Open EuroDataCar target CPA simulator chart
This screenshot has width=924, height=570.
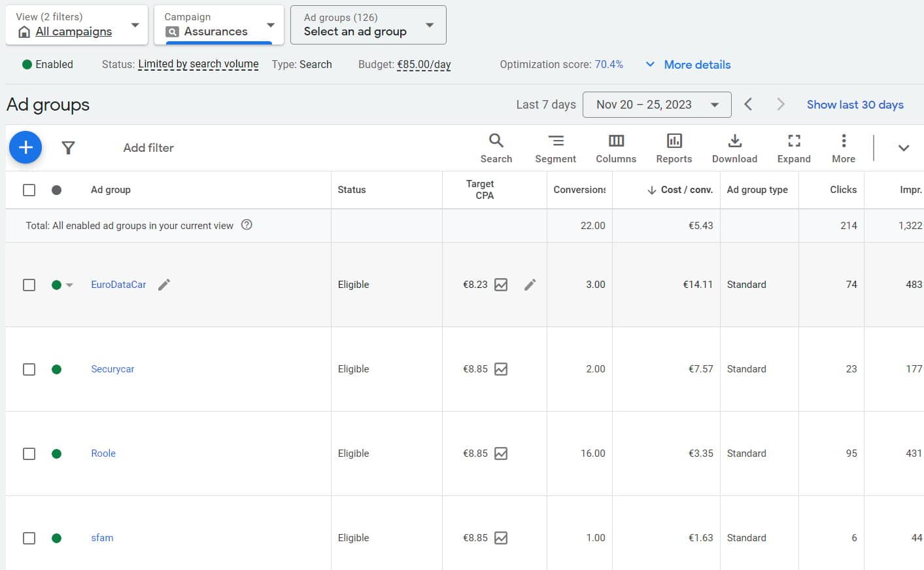[501, 285]
